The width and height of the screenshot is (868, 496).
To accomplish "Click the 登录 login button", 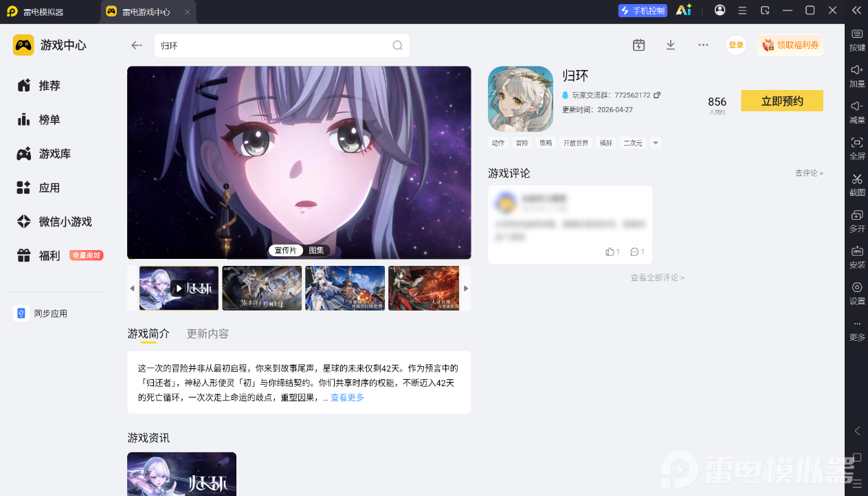I will (736, 45).
